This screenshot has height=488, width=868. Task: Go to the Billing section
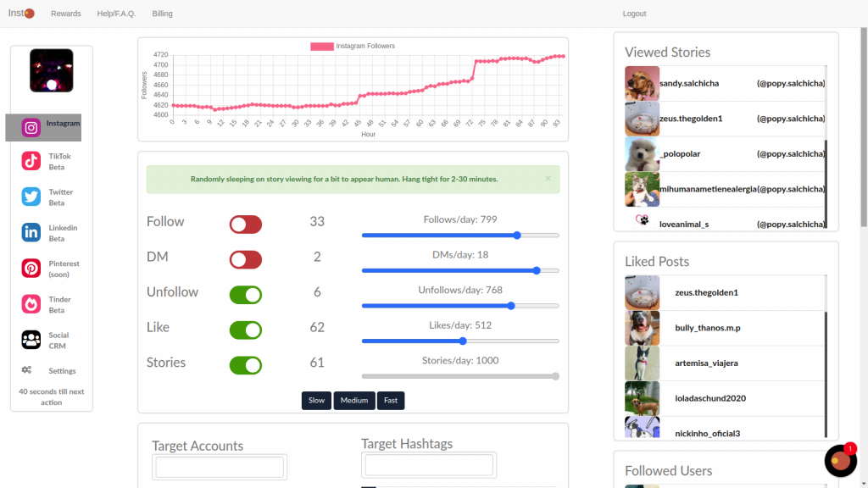point(162,13)
